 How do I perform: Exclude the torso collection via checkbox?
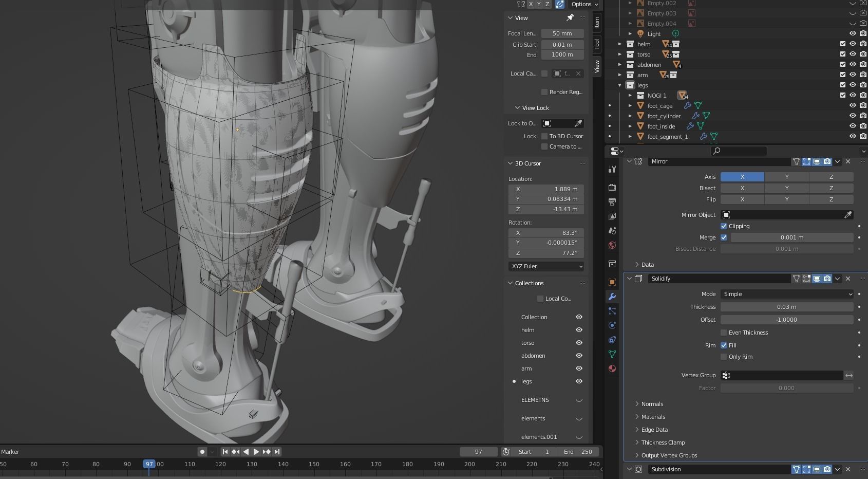tap(843, 54)
